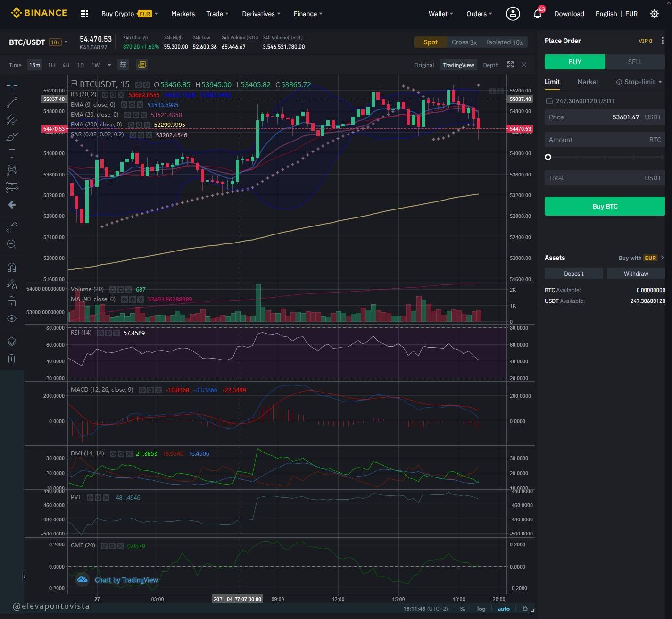Switch to the Original chart view
This screenshot has height=619, width=672.
pyautogui.click(x=424, y=65)
